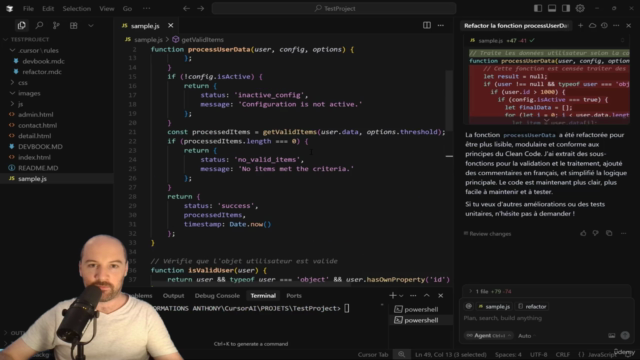This screenshot has width=640, height=360.
Task: Expand the 1 file changes summary
Action: [x=547, y=291]
